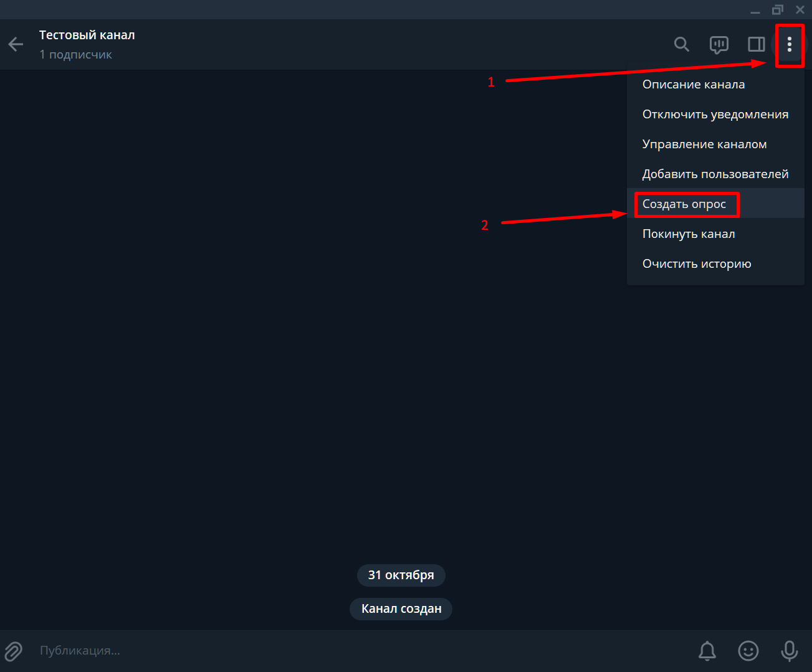Choose Отключить уведомления in the menu
812x672 pixels.
tap(715, 114)
